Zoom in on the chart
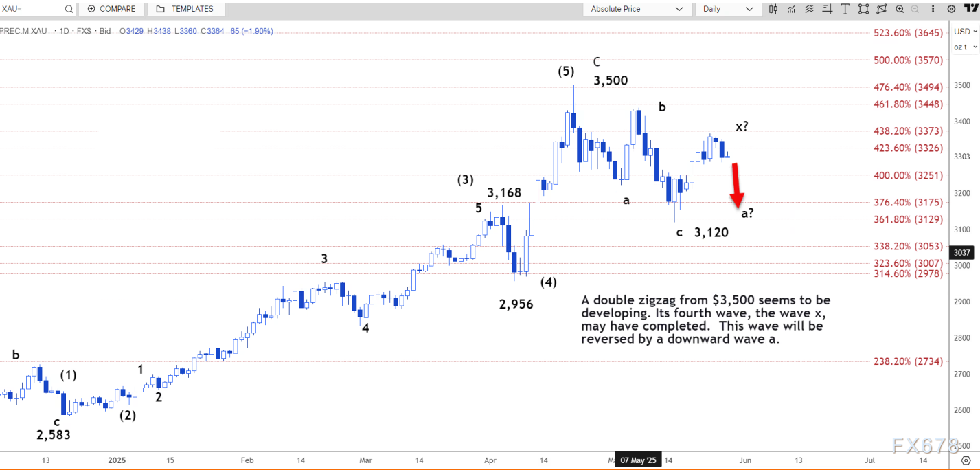This screenshot has width=980, height=470. point(900,9)
